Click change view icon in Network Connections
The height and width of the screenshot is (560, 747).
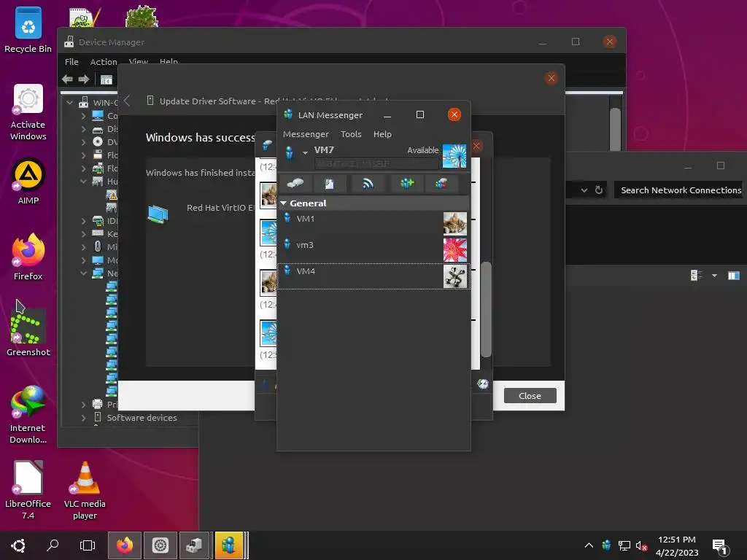696,275
